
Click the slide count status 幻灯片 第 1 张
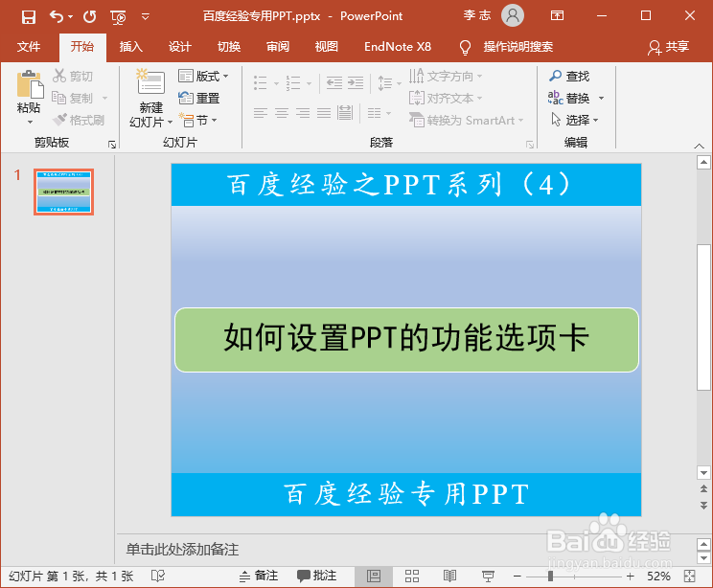pos(71,577)
